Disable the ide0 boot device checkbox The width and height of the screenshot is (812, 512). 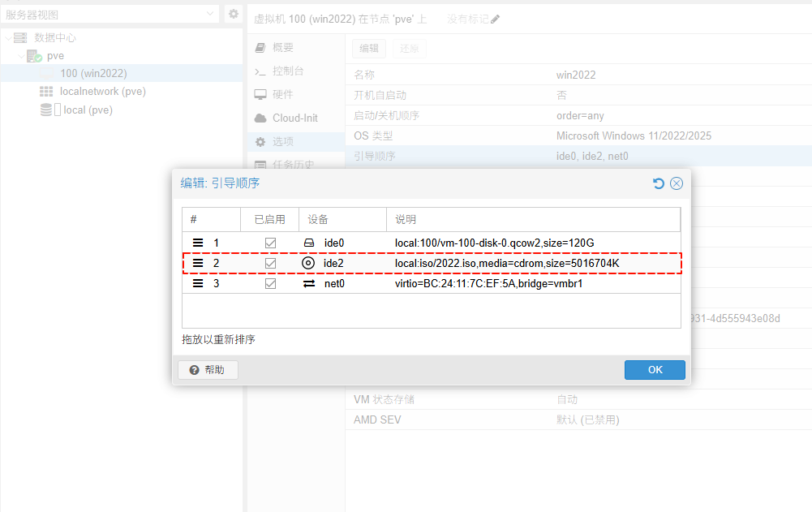[x=270, y=243]
